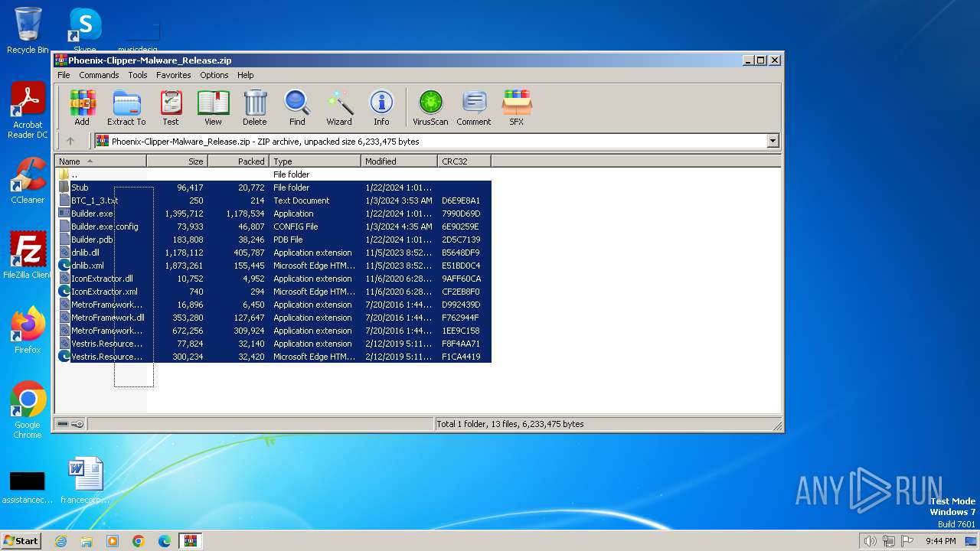Expand the archive path dropdown

[773, 141]
